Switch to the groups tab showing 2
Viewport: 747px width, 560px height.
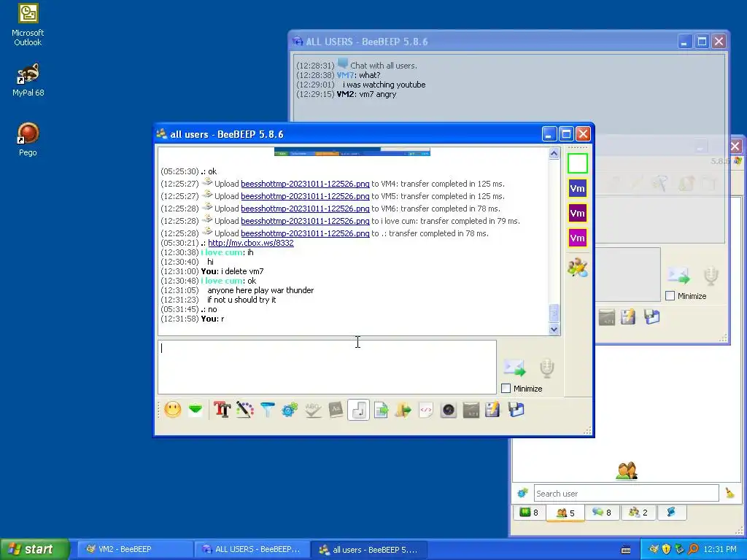pos(638,513)
